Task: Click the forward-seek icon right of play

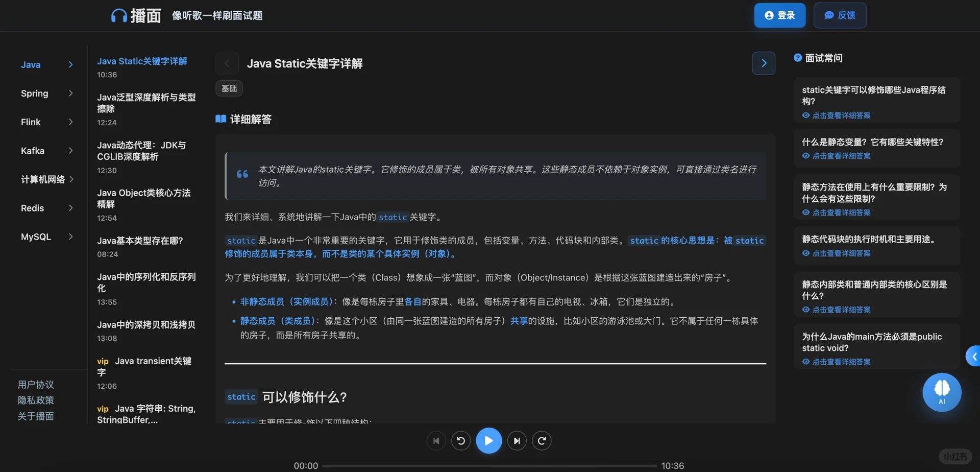Action: 542,440
